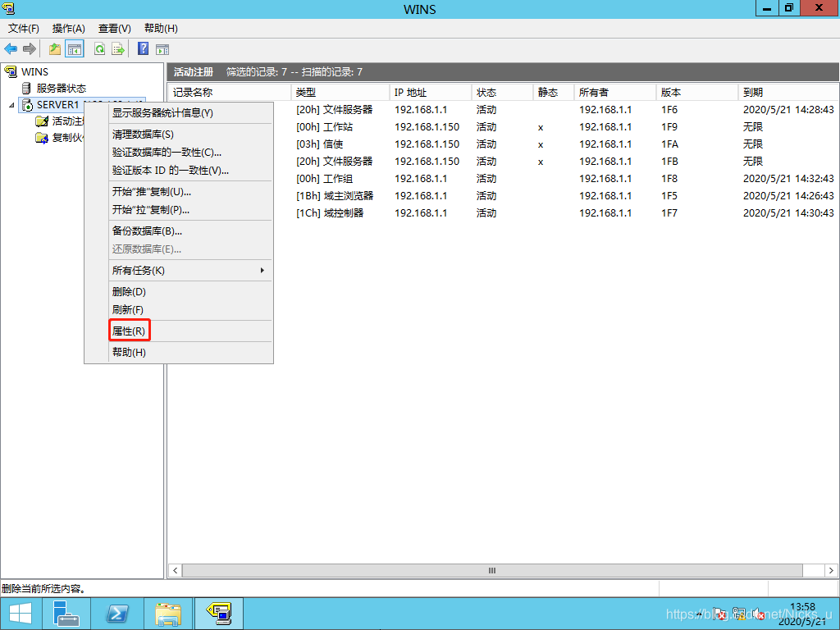Click the WINS title bar app icon

(8, 8)
